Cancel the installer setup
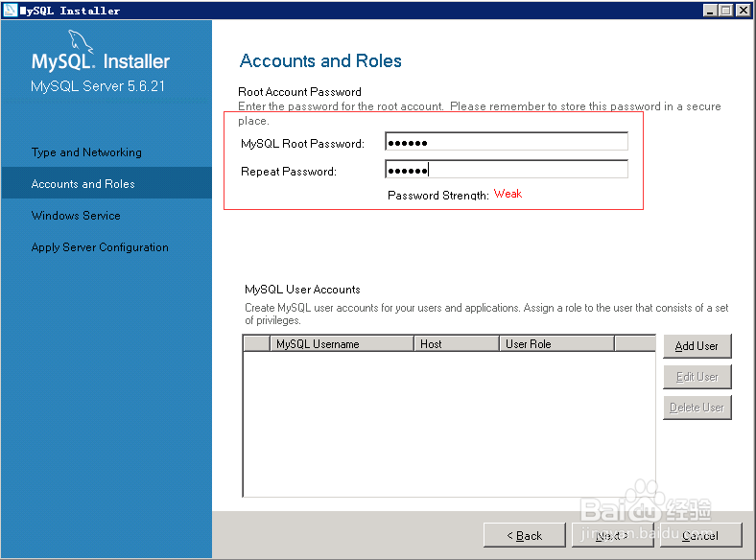Viewport: 756px width, 560px height. (x=700, y=535)
